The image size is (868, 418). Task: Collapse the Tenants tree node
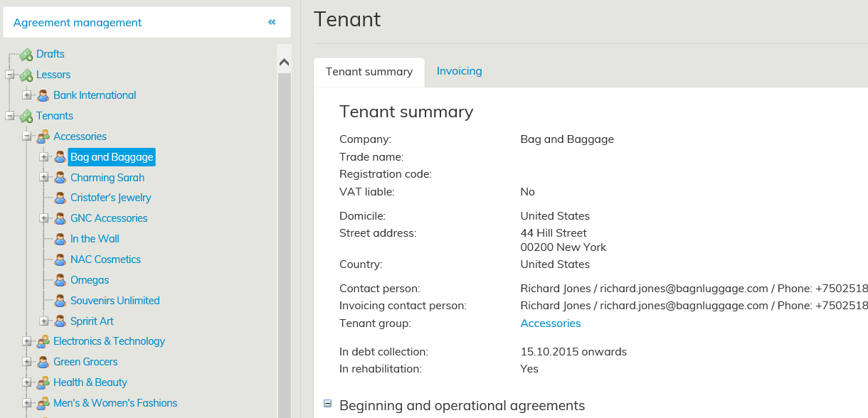tap(10, 116)
